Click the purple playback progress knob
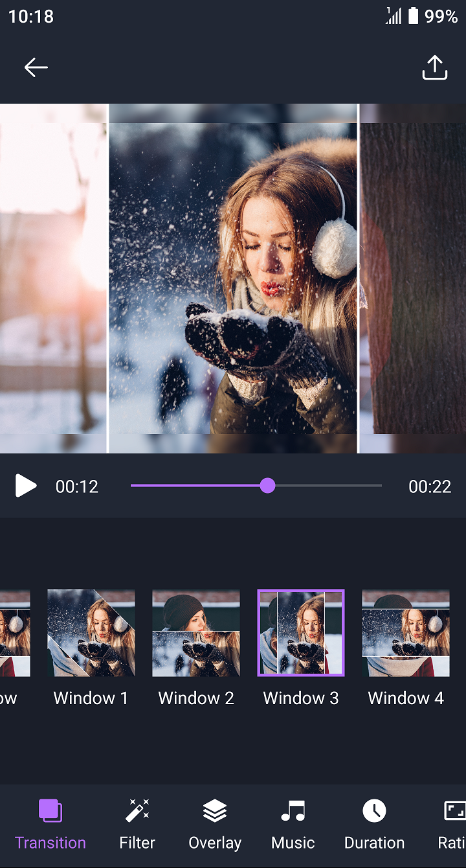Viewport: 466px width, 868px height. (267, 486)
